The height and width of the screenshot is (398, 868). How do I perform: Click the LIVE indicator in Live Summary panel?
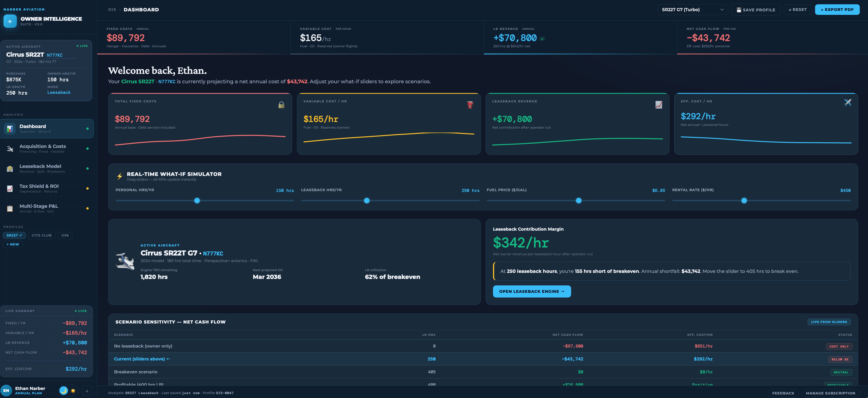(x=81, y=311)
